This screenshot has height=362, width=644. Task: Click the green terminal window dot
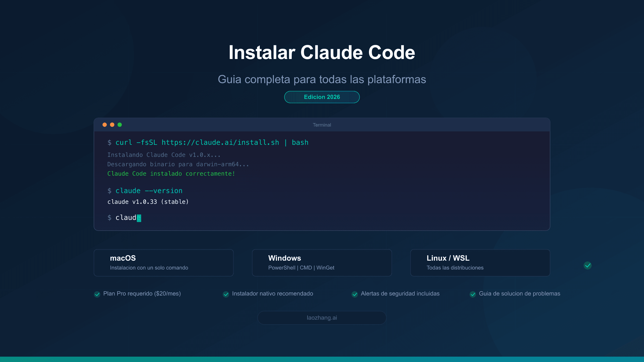120,125
